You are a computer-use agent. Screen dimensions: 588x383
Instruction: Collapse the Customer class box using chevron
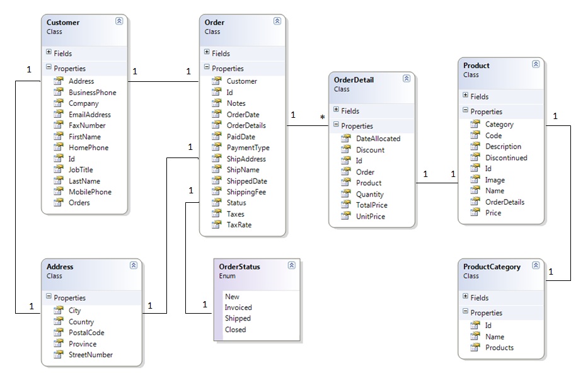click(x=119, y=21)
